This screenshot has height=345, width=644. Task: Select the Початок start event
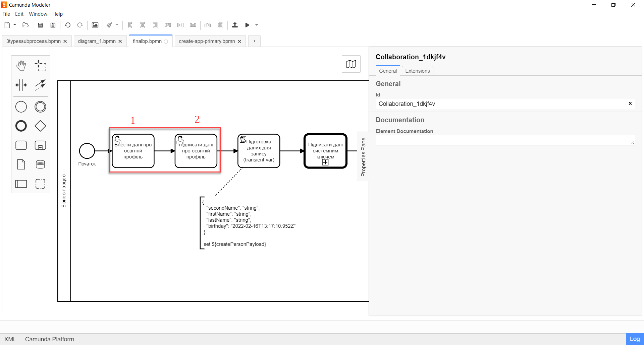(87, 151)
